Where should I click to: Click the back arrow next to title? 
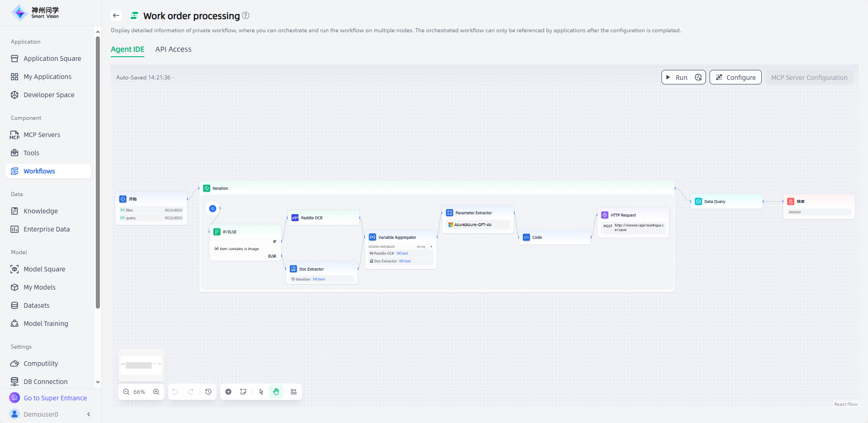[116, 15]
